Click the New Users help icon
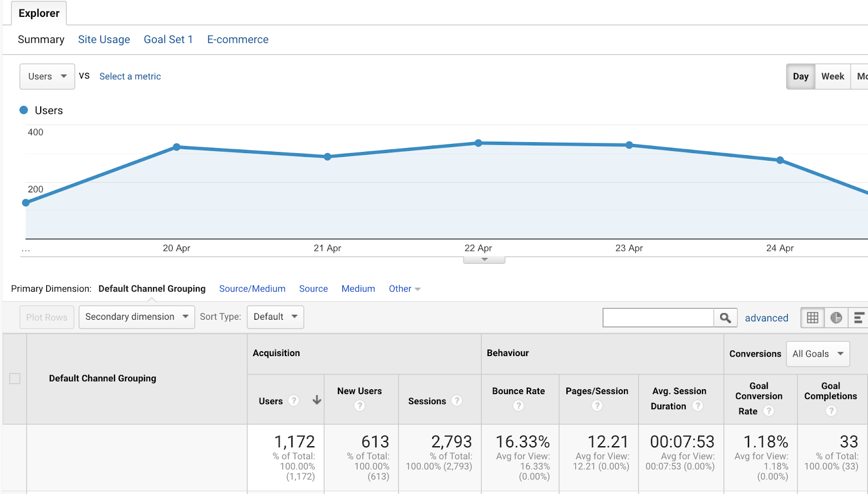The image size is (868, 494). tap(360, 406)
